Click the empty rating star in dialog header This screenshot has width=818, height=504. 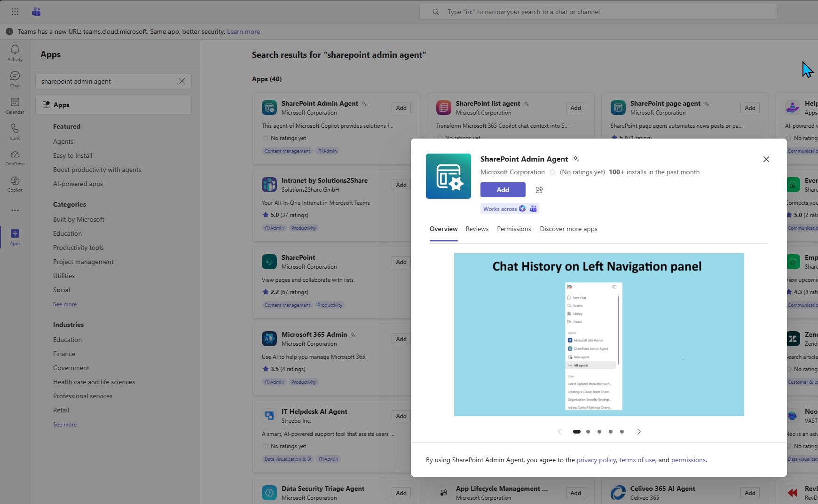pos(552,172)
